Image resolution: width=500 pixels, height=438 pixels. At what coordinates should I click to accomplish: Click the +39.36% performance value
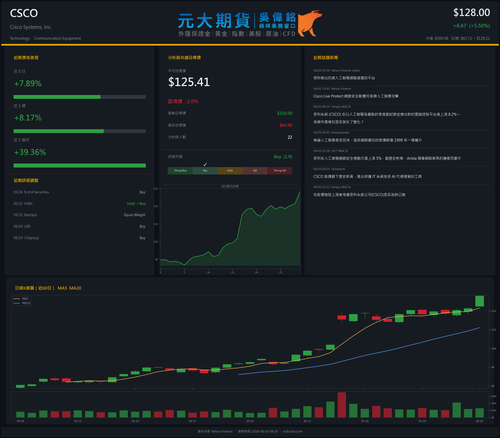[x=30, y=152]
